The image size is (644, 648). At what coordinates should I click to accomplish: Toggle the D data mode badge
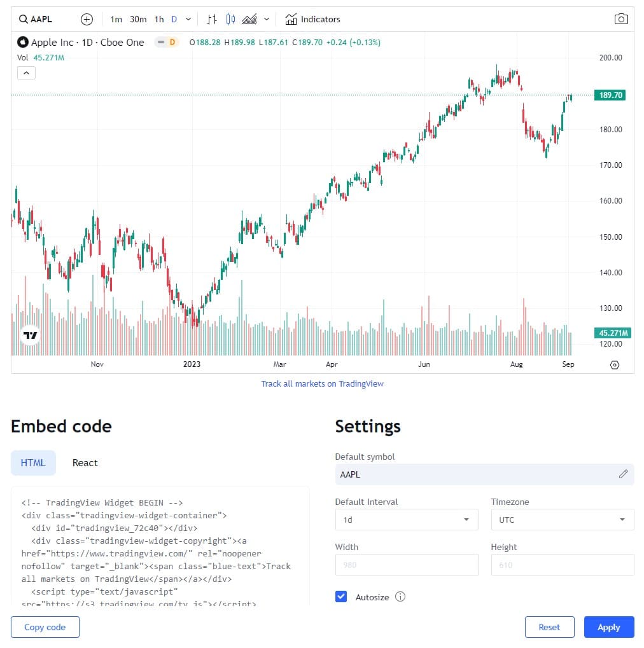167,42
